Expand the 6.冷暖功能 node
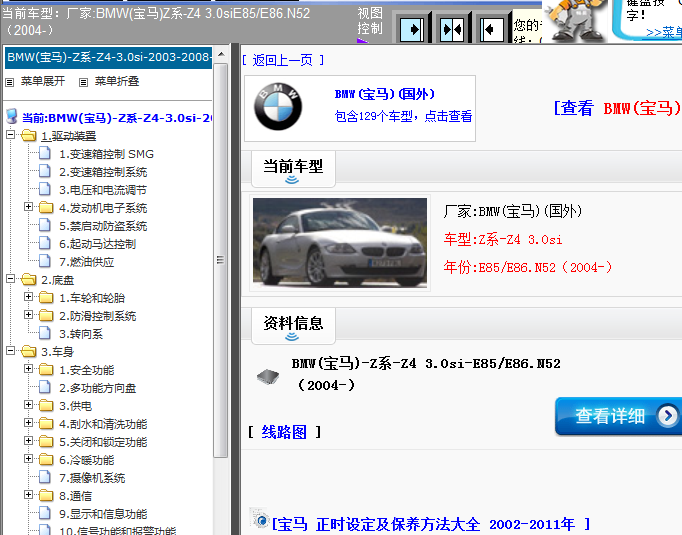This screenshot has width=682, height=535. (28, 459)
